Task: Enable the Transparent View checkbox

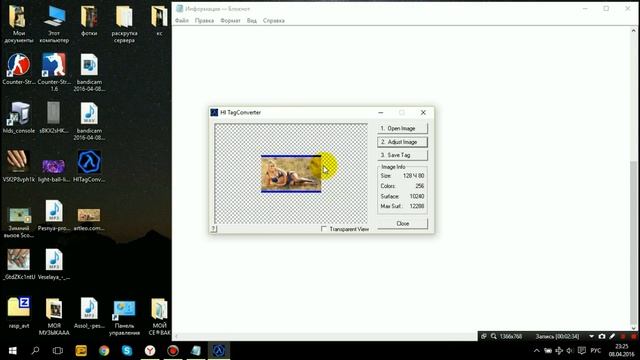Action: 324,229
